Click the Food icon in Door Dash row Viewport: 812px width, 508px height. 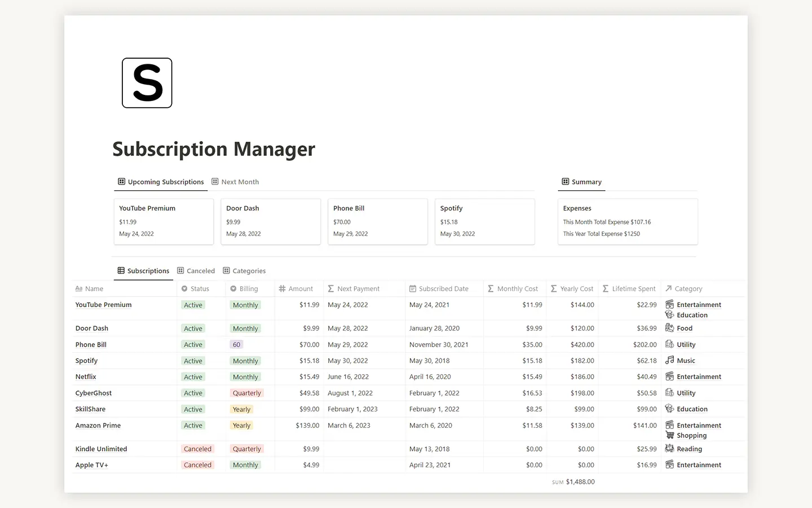[x=669, y=327]
